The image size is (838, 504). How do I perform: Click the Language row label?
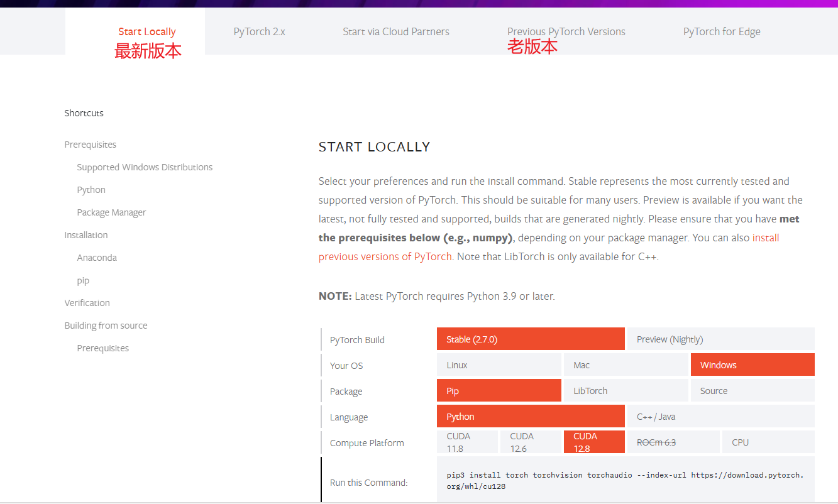click(349, 417)
